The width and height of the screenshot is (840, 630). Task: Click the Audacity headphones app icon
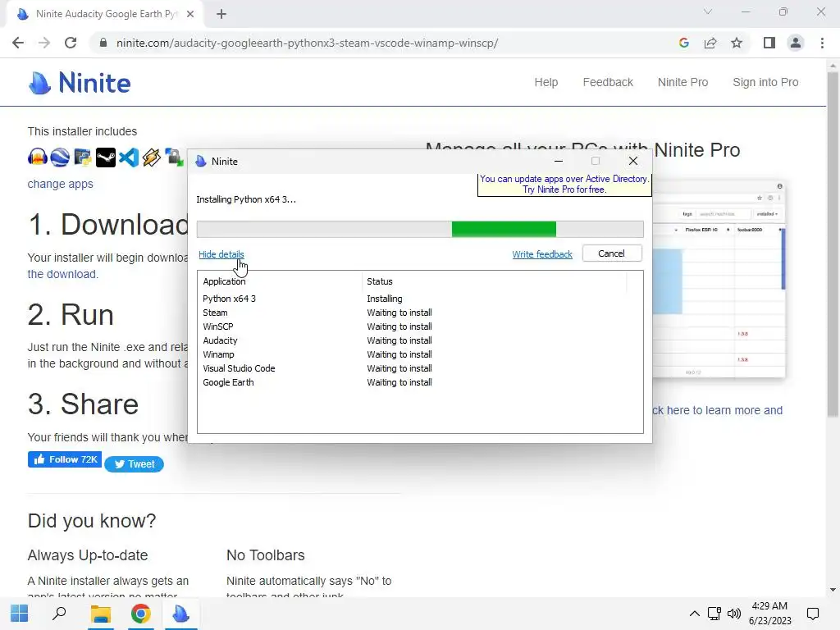(x=38, y=157)
